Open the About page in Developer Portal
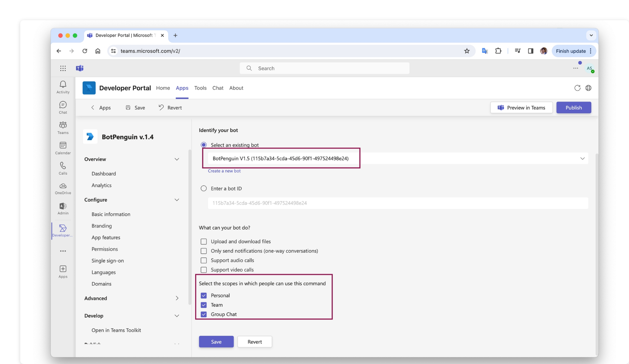 coord(236,88)
